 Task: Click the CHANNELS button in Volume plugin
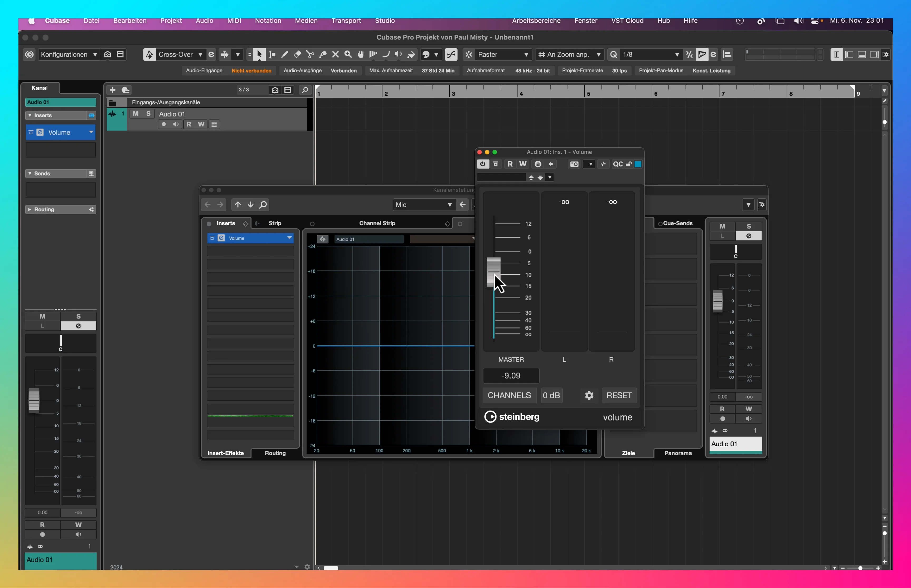point(509,396)
